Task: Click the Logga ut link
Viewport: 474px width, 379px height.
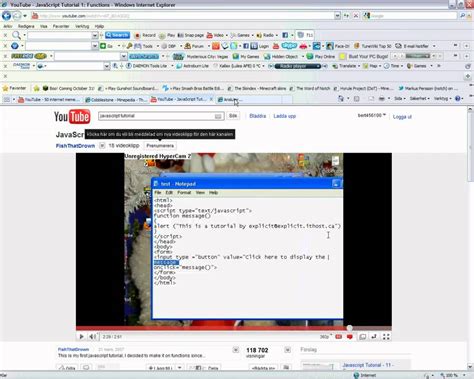Action: tap(402, 117)
